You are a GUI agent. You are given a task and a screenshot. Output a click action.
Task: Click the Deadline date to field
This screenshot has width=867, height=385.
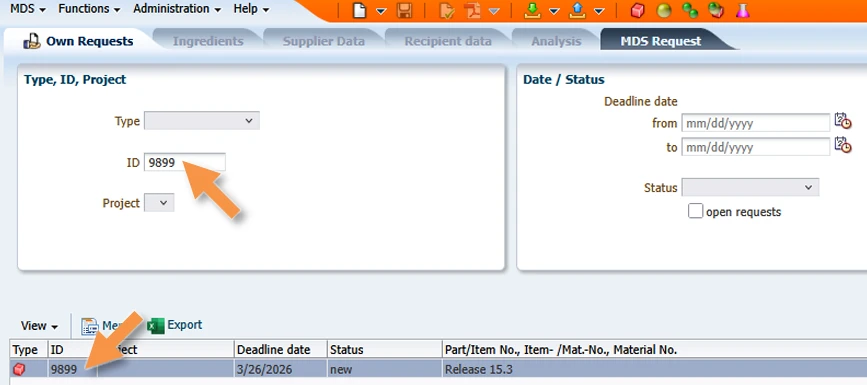tap(756, 147)
